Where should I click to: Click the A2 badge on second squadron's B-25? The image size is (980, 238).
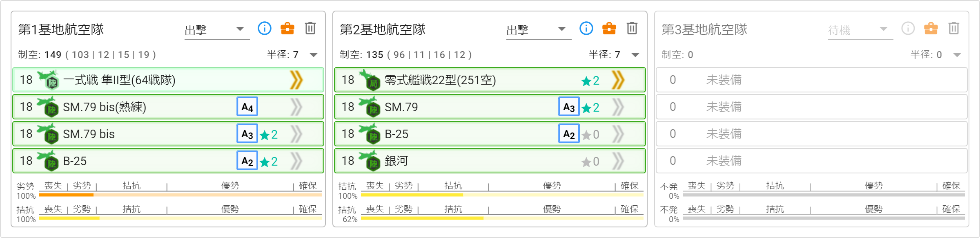tap(569, 134)
